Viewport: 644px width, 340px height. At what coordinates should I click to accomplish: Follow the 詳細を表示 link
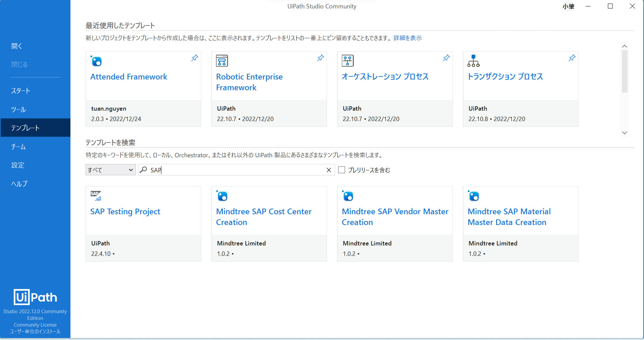click(408, 38)
